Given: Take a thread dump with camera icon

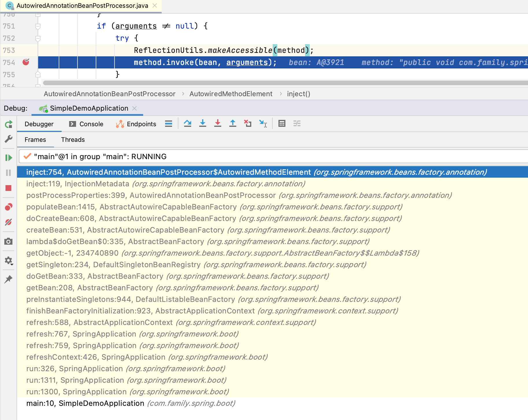Looking at the screenshot, I should 9,241.
